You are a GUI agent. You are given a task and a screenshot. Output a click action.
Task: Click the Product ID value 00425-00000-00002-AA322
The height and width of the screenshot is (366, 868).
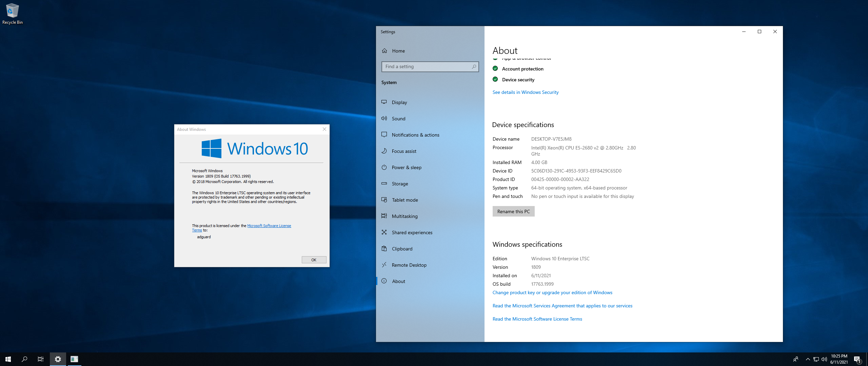pyautogui.click(x=560, y=179)
